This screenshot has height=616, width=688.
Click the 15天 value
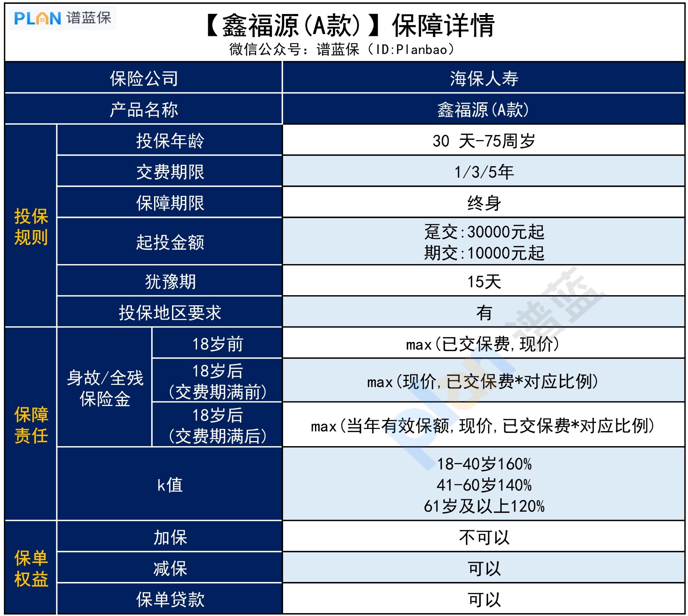[x=484, y=281]
